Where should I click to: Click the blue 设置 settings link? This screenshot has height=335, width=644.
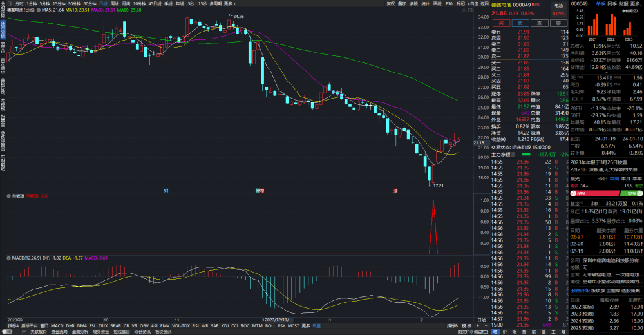[317, 325]
